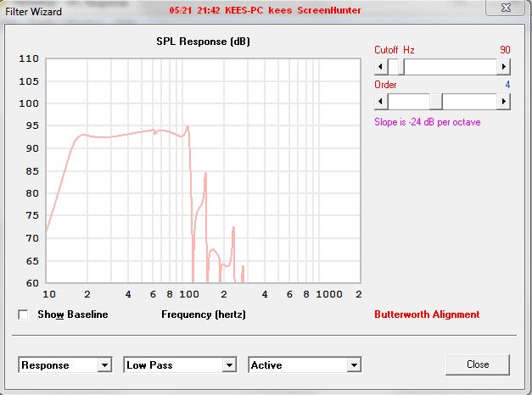Screen dimensions: 532x395
Task: Click the right arrow of Order scrollbar
Action: [x=503, y=102]
